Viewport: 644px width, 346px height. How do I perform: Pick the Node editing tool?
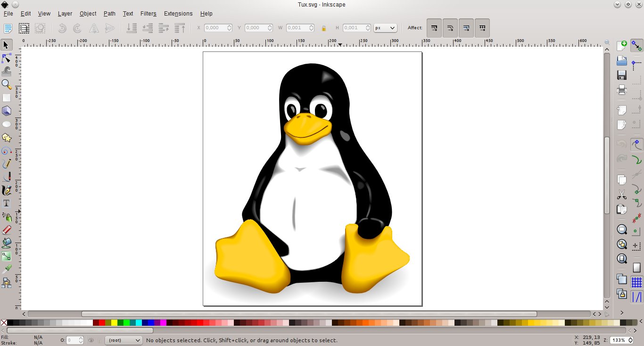click(x=7, y=58)
